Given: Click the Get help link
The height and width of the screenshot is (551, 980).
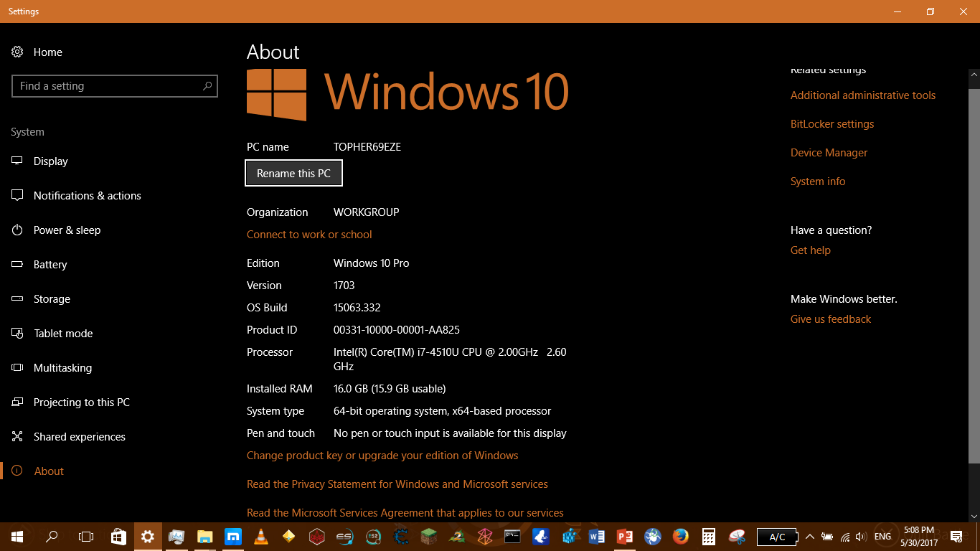Looking at the screenshot, I should tap(811, 250).
